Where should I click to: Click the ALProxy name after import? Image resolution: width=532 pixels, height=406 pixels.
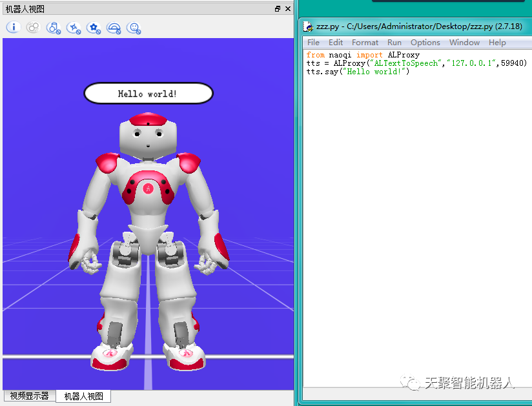point(404,55)
